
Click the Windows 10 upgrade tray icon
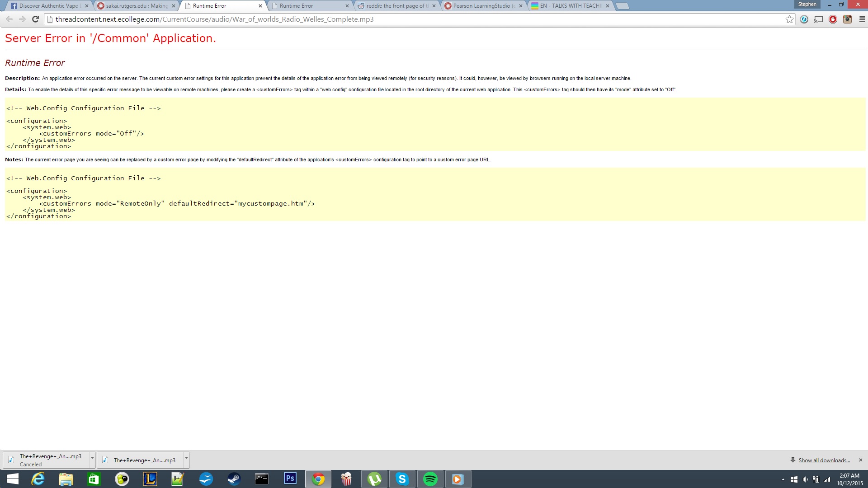(x=794, y=479)
